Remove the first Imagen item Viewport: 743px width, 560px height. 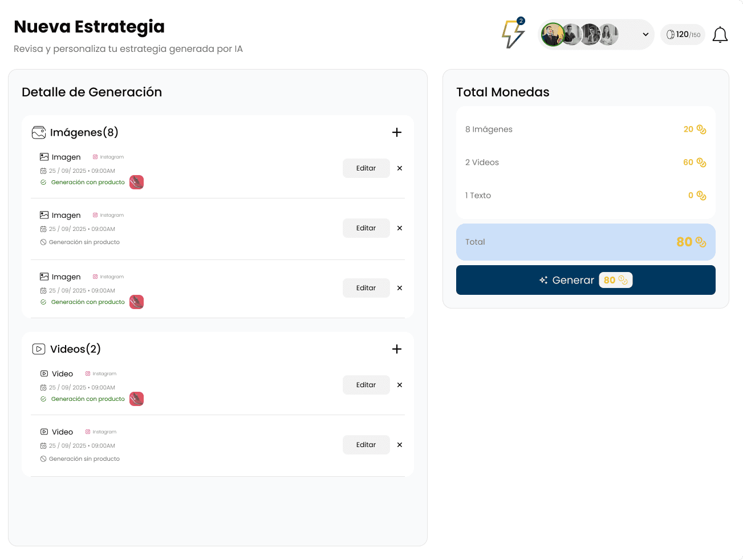point(400,168)
